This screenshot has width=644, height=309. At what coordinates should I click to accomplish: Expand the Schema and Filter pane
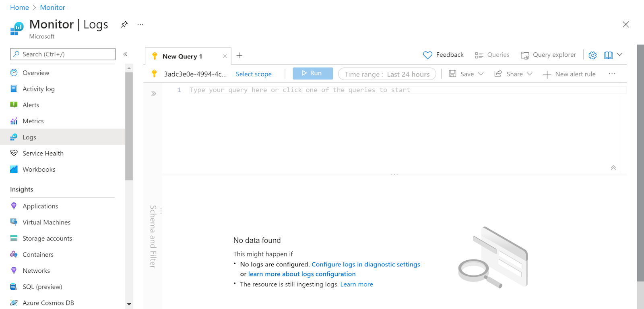(153, 93)
